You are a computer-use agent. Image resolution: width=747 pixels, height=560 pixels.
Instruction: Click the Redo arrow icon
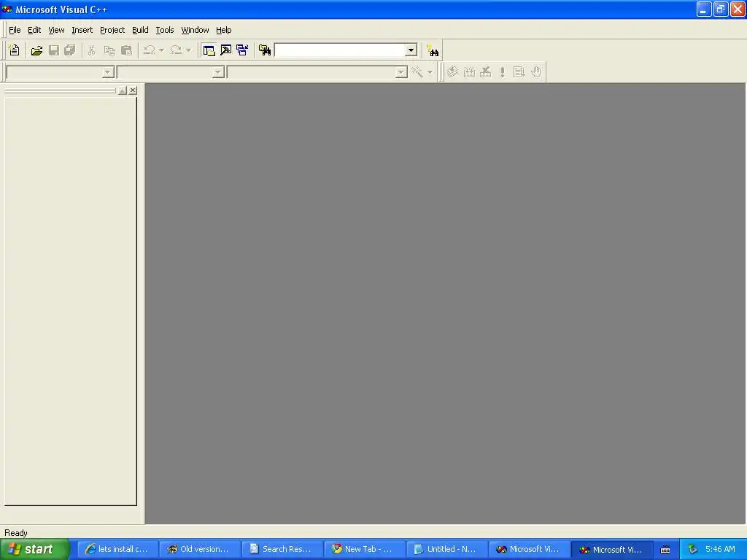click(176, 50)
